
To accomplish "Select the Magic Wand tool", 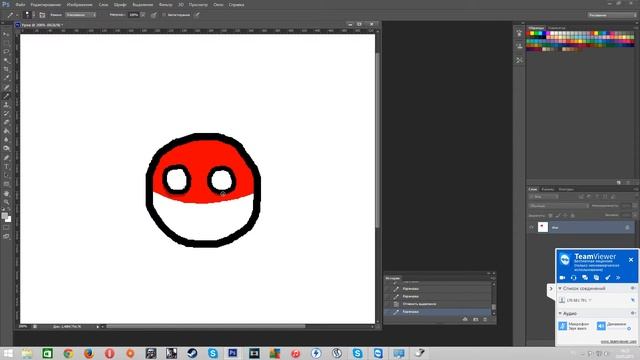I will 6,60.
